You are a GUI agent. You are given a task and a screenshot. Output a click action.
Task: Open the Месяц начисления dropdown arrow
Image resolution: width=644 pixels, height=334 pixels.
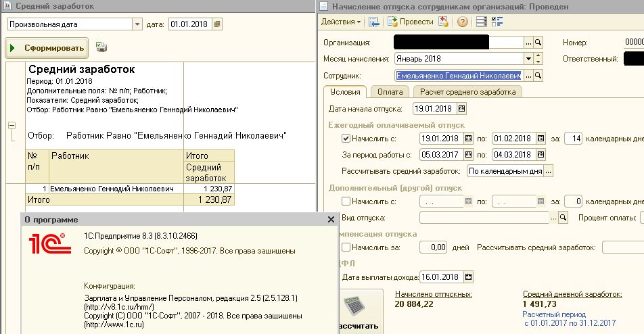click(x=528, y=59)
